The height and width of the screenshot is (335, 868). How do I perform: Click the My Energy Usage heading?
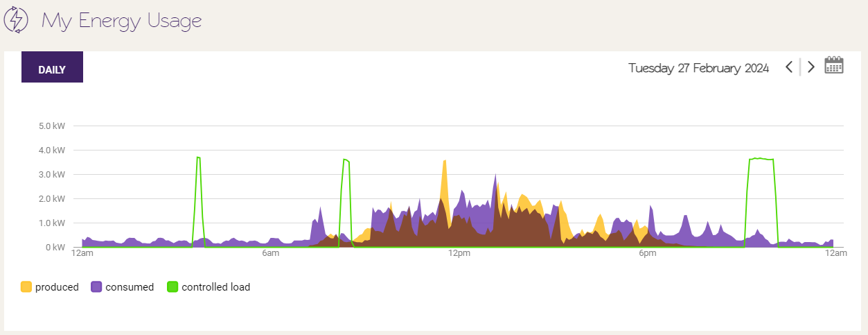[121, 20]
